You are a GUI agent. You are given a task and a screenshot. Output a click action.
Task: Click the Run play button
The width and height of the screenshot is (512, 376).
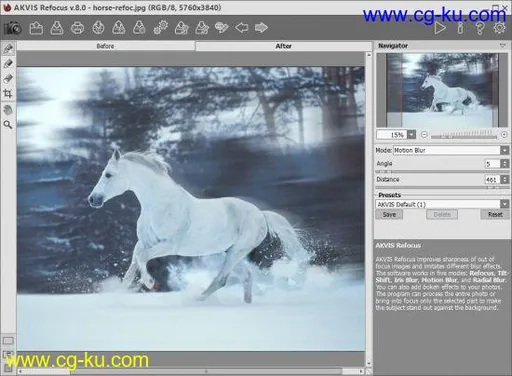pos(440,28)
